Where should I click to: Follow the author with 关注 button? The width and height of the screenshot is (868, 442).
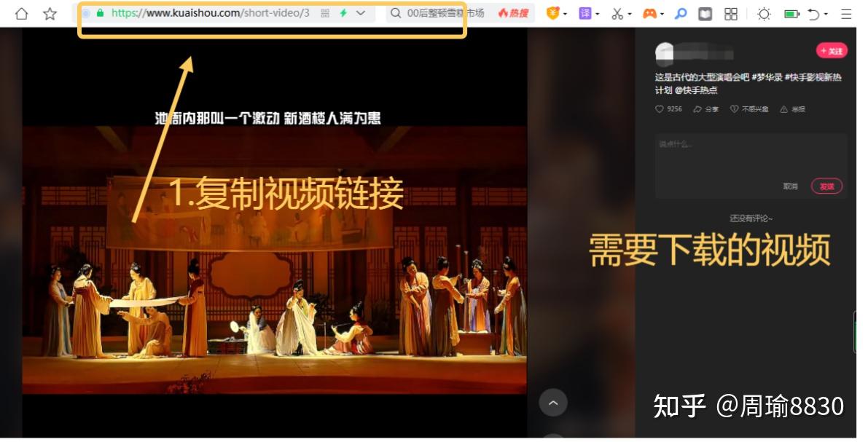click(832, 51)
